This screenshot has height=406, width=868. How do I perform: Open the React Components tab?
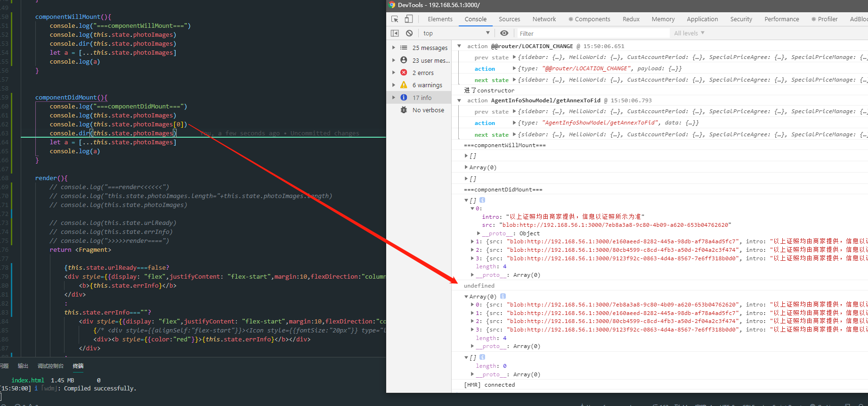(x=589, y=19)
